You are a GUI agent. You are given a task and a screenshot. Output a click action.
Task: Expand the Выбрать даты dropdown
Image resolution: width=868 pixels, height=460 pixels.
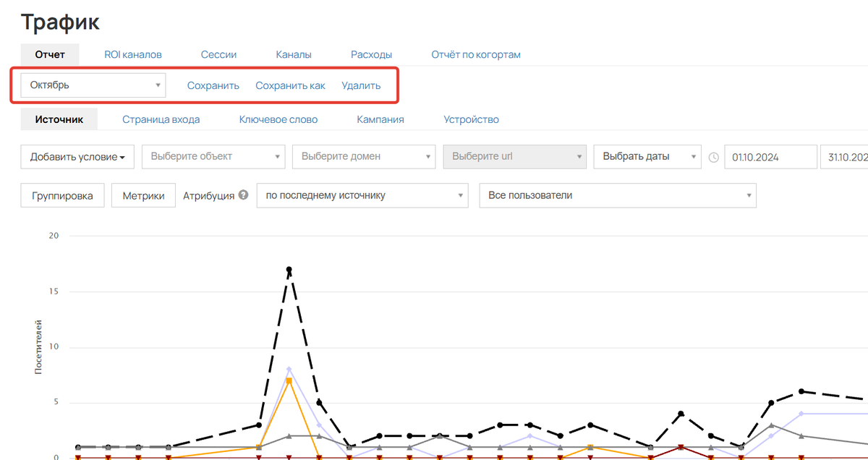[647, 157]
